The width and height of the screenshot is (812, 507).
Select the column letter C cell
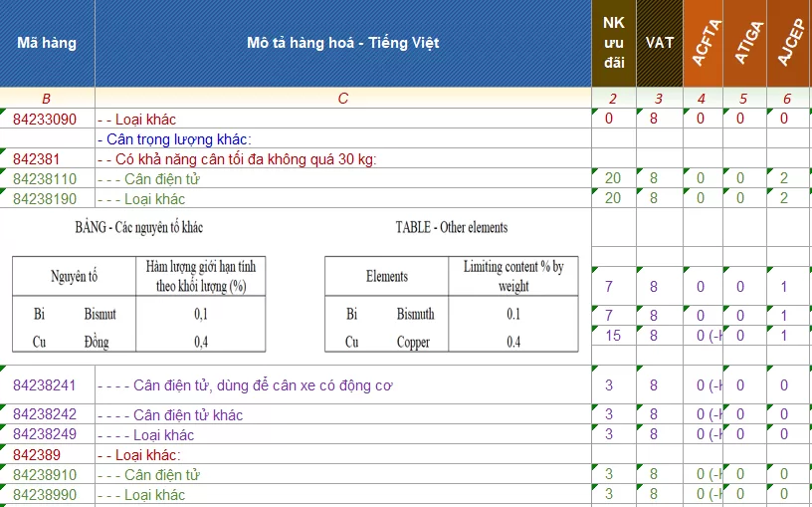pyautogui.click(x=343, y=99)
